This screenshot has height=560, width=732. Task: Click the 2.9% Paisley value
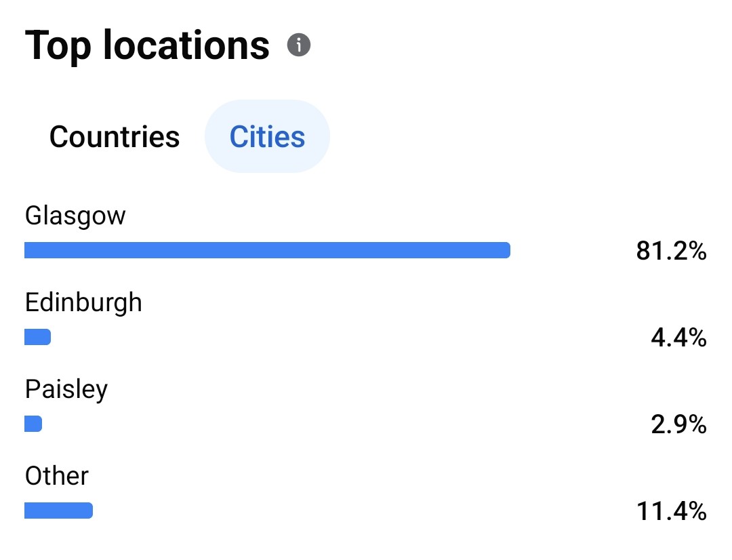(x=678, y=425)
